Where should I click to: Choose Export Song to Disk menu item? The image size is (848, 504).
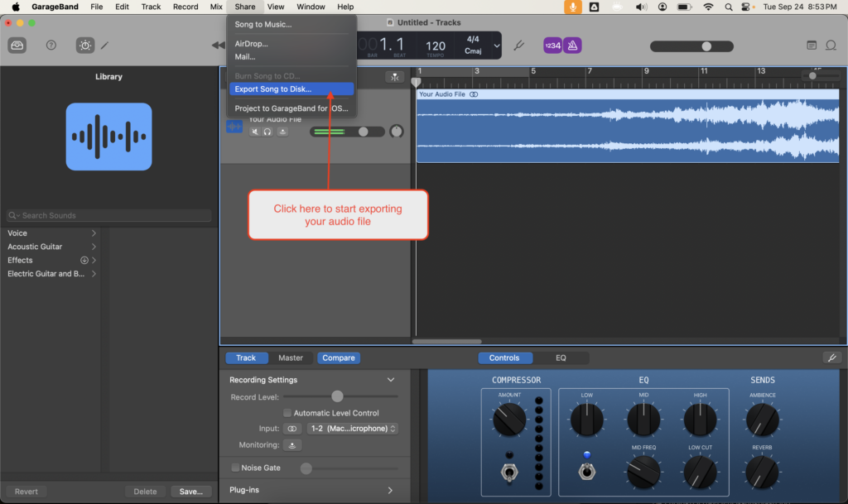tap(291, 89)
